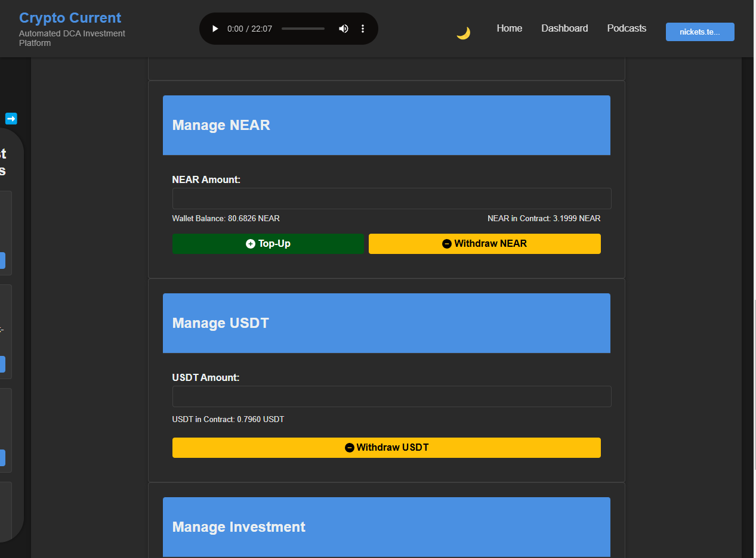
Task: Open audio player more options menu
Action: coord(363,29)
